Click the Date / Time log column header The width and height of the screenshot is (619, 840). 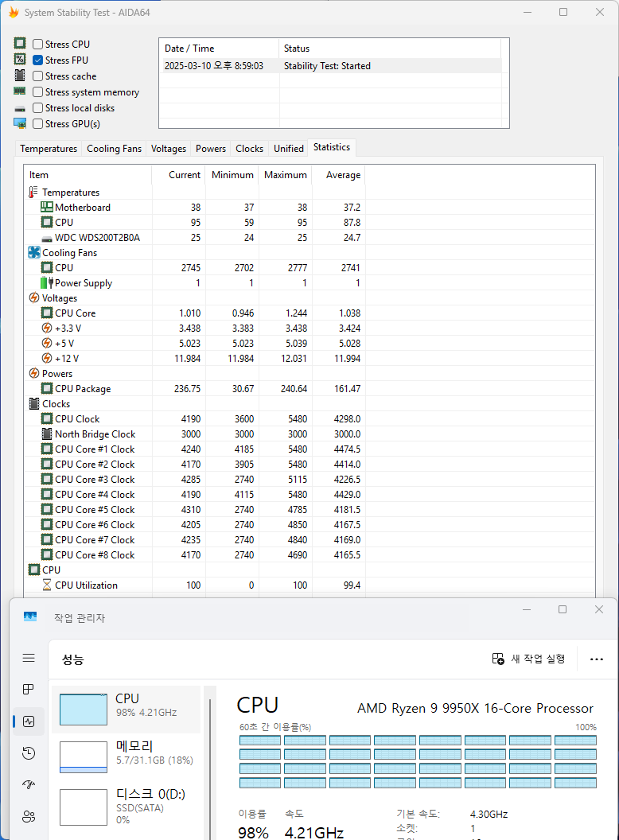[x=219, y=49]
